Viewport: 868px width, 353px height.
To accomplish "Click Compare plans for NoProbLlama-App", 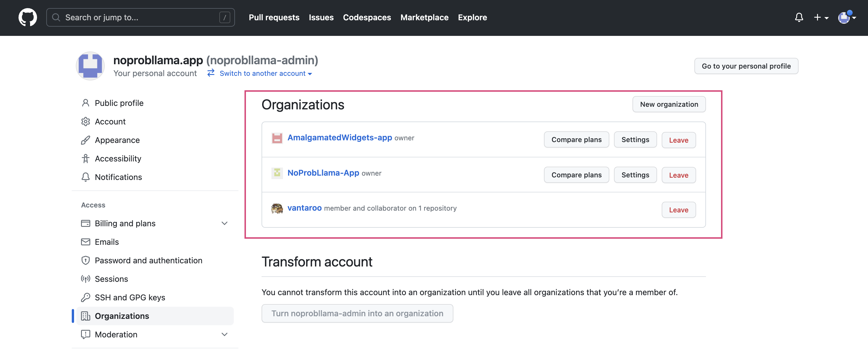I will (576, 175).
